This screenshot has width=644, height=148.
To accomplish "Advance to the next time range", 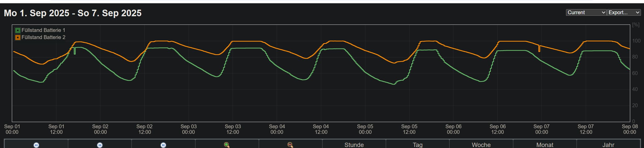I will point(100,145).
